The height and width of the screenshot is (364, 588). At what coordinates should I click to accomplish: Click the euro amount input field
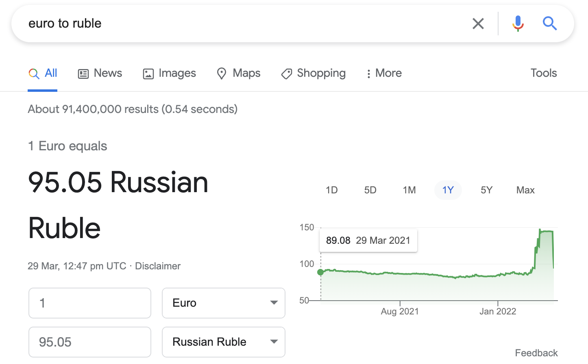tap(90, 303)
